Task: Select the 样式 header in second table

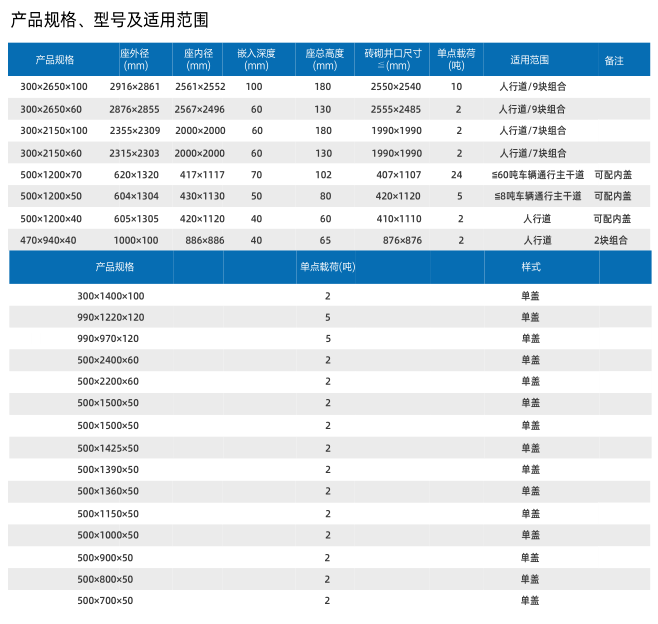Action: [530, 268]
